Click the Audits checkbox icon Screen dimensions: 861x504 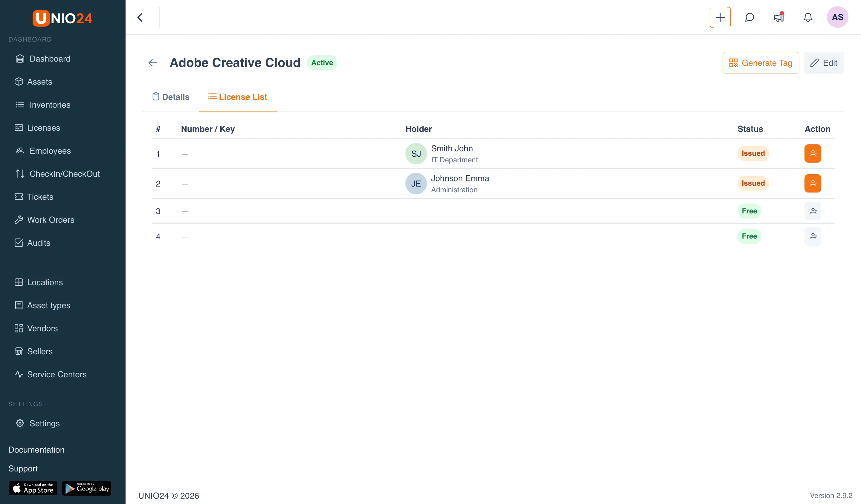19,243
